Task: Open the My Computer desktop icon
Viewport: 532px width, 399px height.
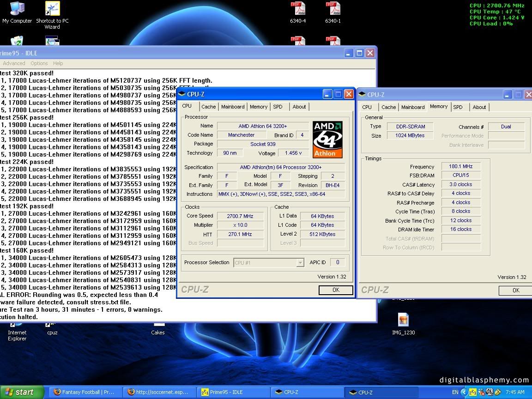Action: 17,9
